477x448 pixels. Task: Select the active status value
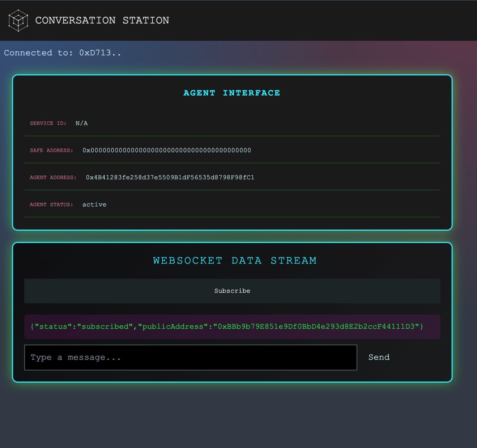[x=94, y=205]
